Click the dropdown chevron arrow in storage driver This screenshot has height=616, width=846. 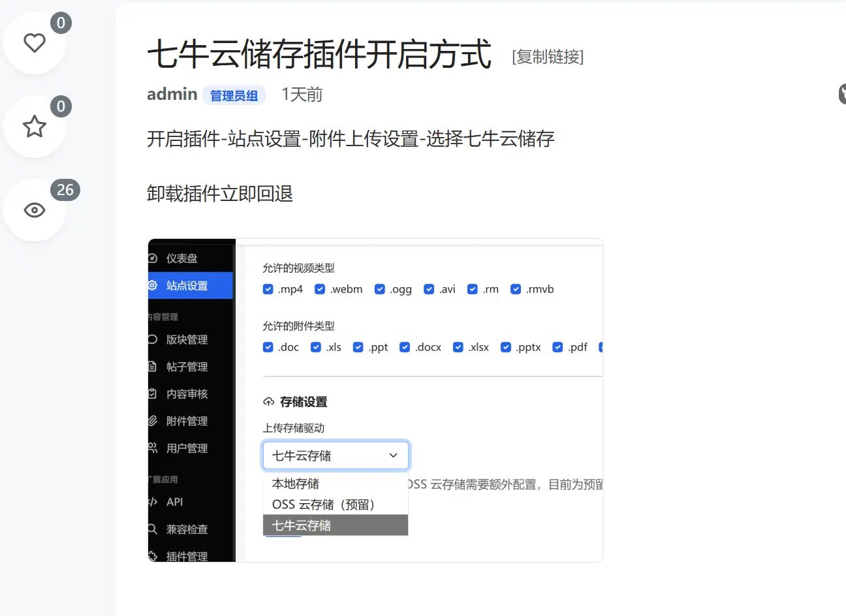(x=393, y=455)
